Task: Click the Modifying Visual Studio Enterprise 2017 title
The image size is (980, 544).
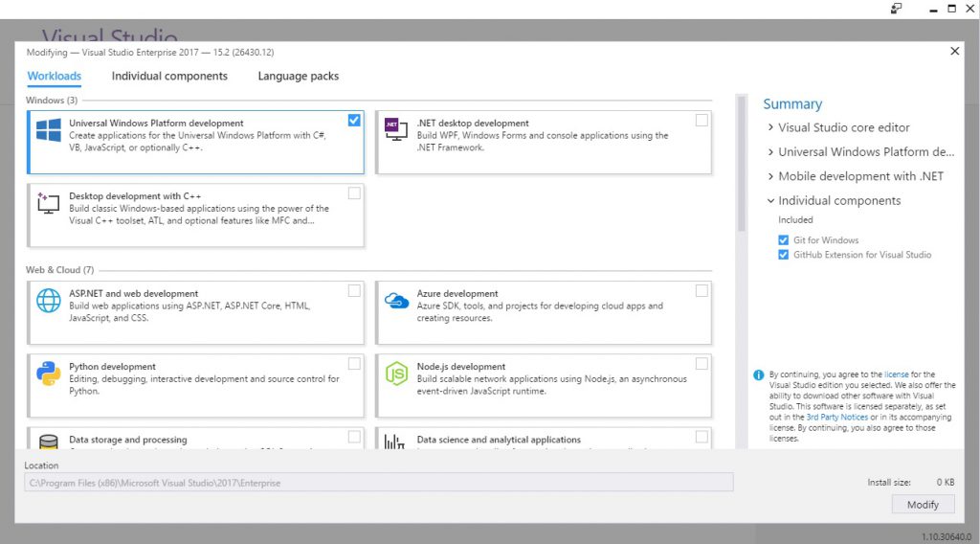Action: coord(150,53)
